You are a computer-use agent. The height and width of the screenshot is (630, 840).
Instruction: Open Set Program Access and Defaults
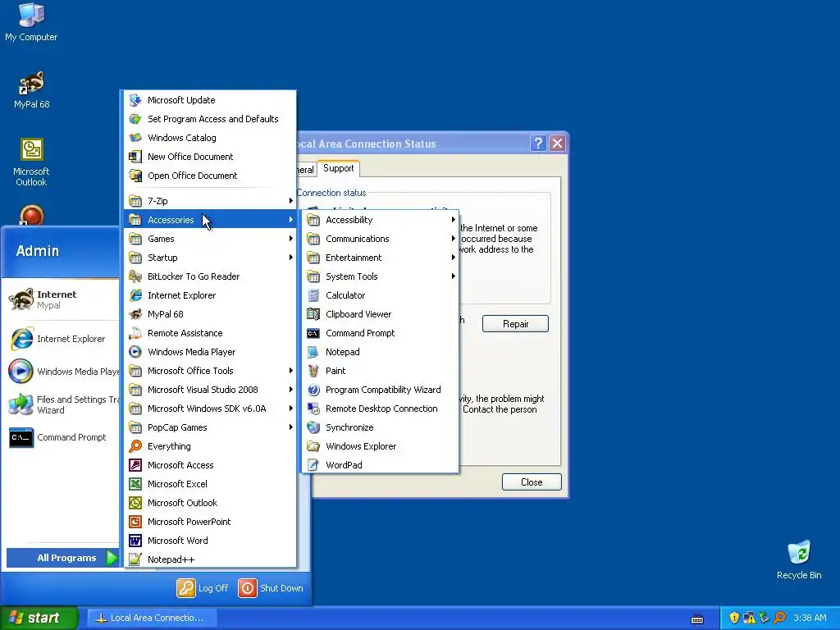(210, 118)
